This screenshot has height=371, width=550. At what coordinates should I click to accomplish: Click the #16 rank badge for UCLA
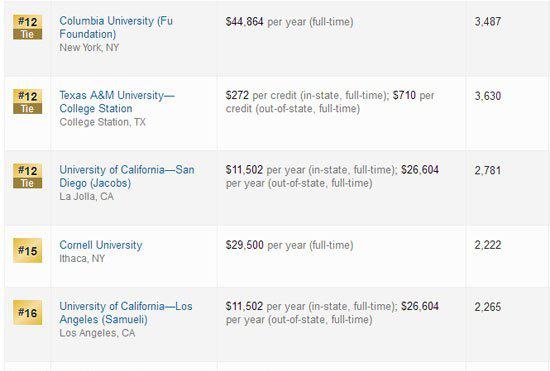coord(27,312)
